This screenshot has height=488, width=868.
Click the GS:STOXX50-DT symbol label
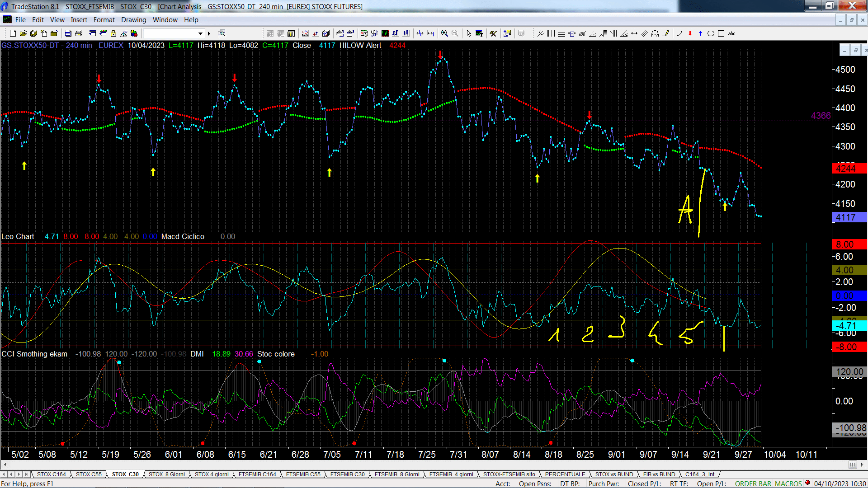30,46
